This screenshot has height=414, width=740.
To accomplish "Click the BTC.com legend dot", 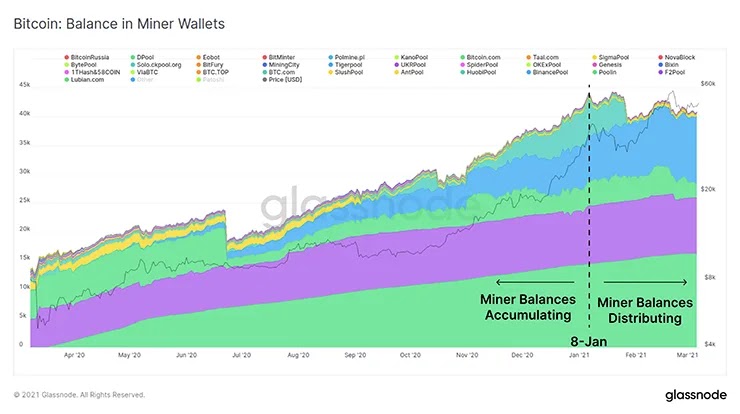I will 265,72.
